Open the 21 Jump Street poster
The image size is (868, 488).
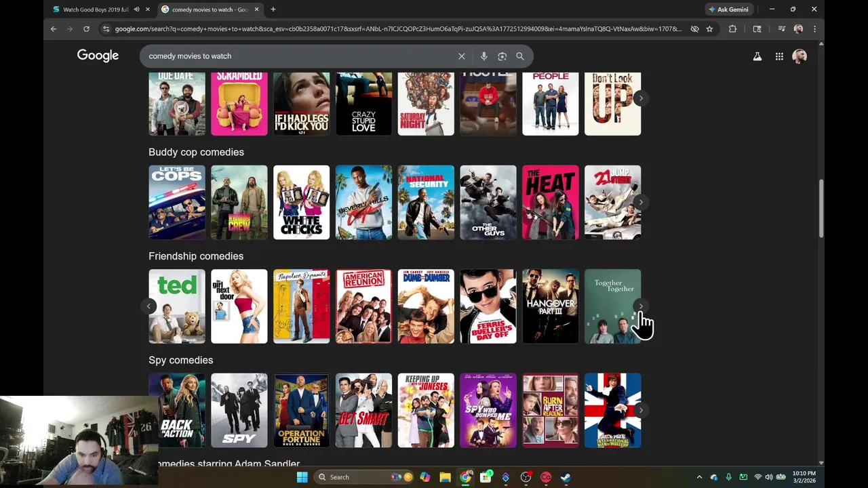(612, 202)
